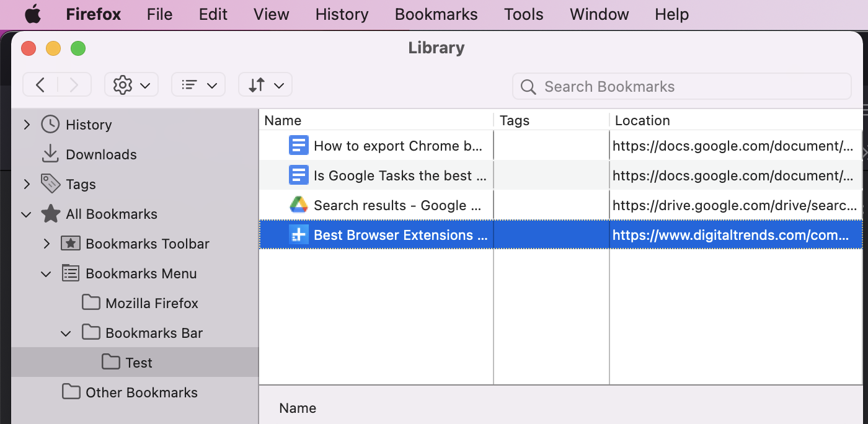Select Bookmarks Menu label
This screenshot has width=868, height=424.
[141, 273]
